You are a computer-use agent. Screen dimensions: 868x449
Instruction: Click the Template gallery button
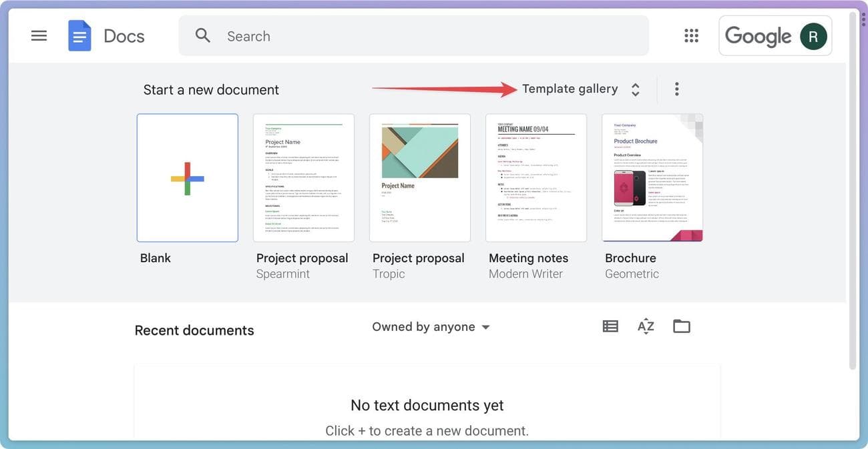click(570, 89)
